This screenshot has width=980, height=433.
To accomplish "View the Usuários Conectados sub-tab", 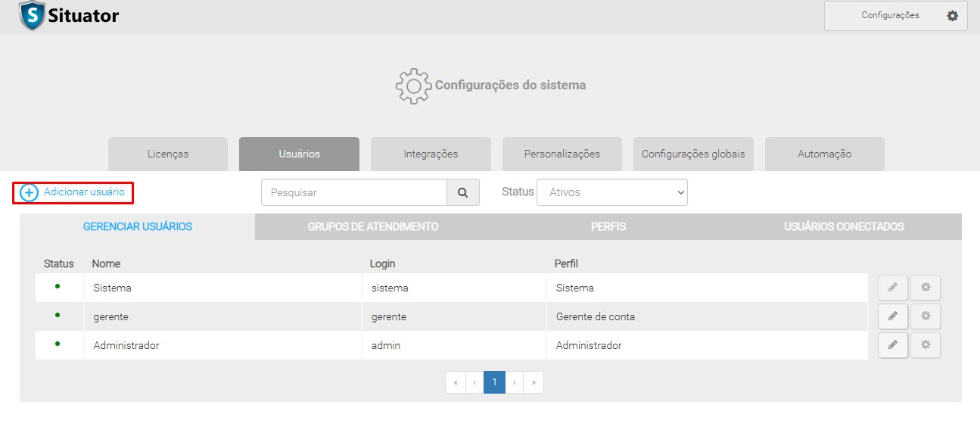I will point(844,226).
